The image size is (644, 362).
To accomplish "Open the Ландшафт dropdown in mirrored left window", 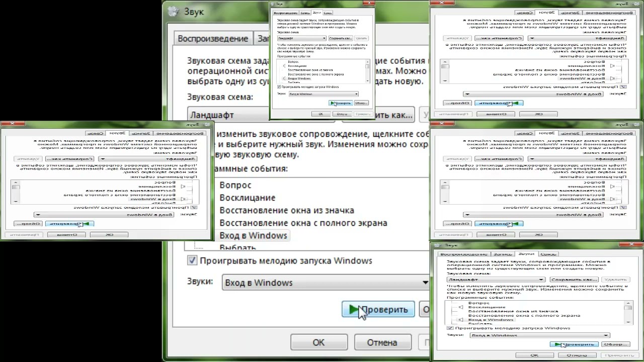I will [x=147, y=159].
